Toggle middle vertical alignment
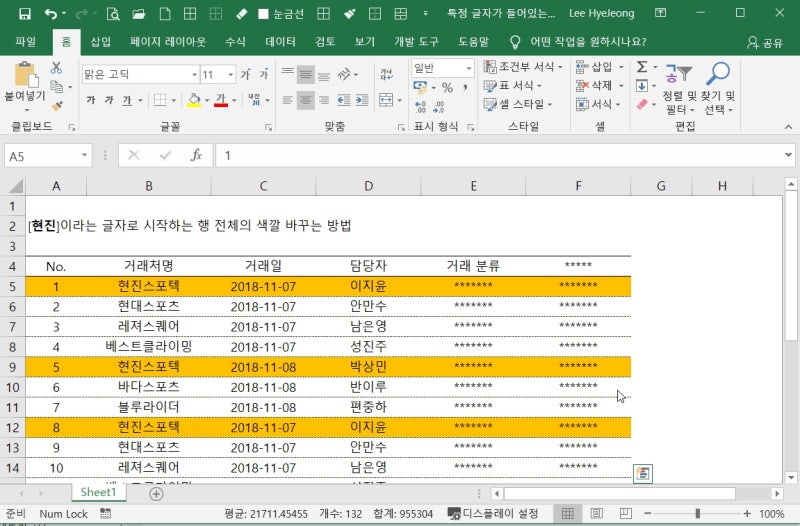 306,75
